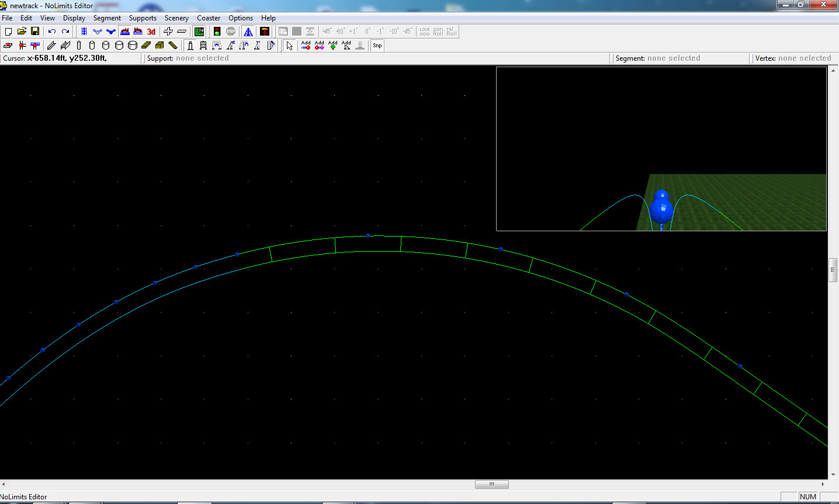Screen dimensions: 839x504
Task: Click the 'Vertex: none selected' status text
Action: pyautogui.click(x=793, y=58)
